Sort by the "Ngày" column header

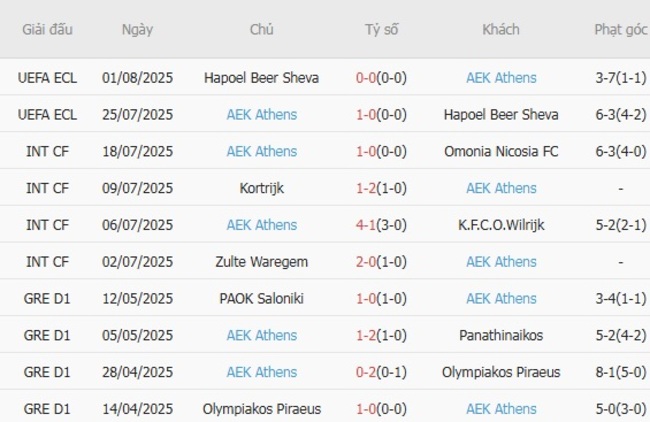138,29
